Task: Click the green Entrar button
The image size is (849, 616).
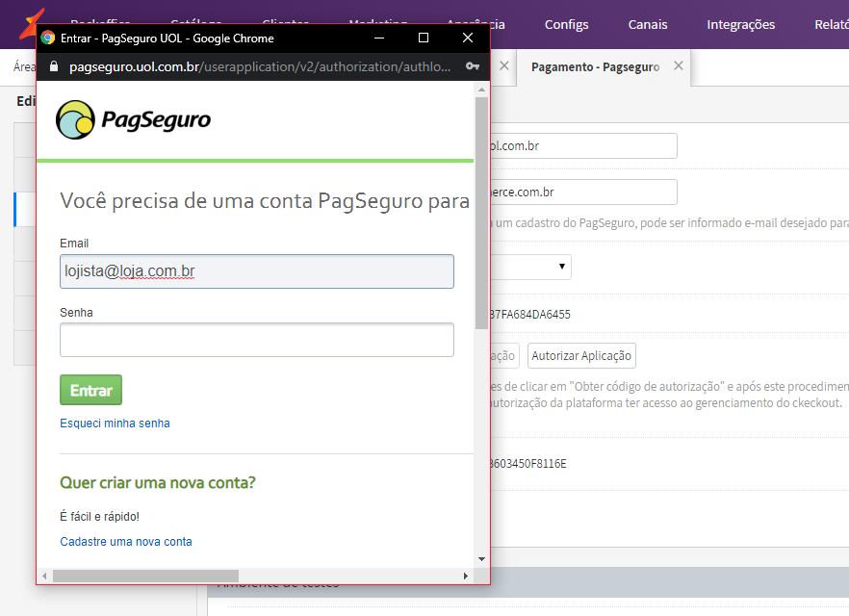Action: 90,390
